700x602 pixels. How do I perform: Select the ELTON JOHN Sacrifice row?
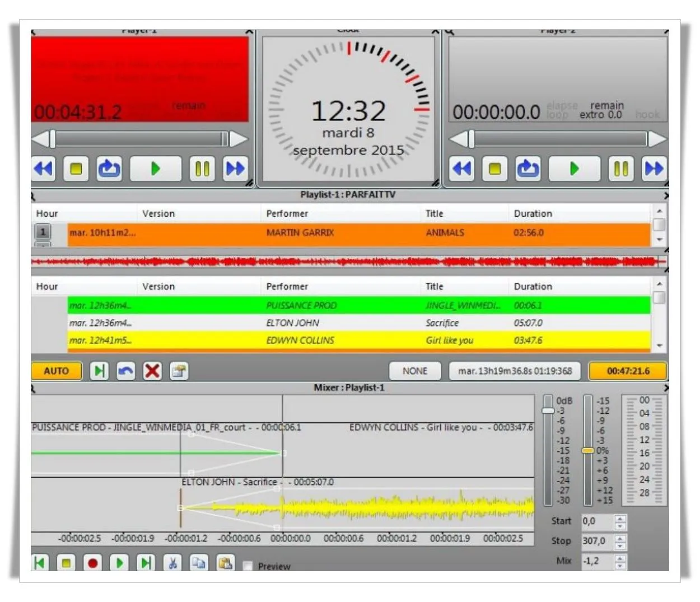point(359,323)
